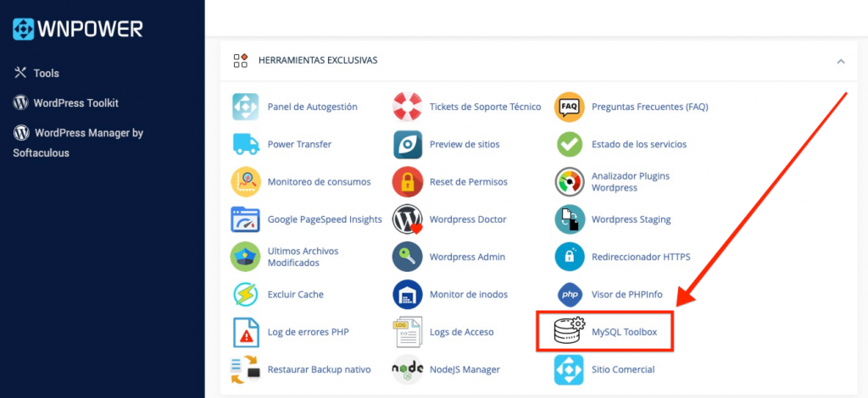This screenshot has height=398, width=868.
Task: Click the Ultimos Archivos Modificados link
Action: click(x=303, y=257)
